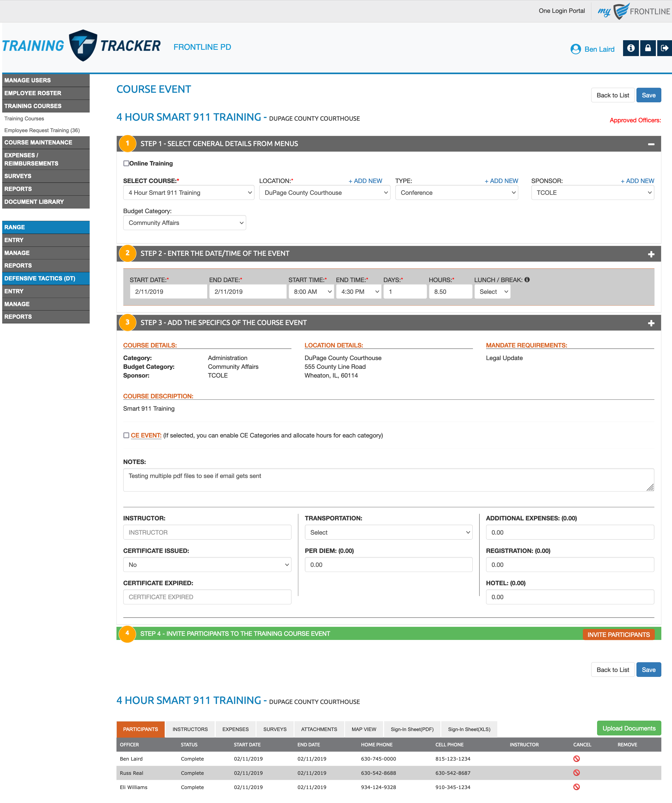The width and height of the screenshot is (672, 803).
Task: Collapse Step 1 using the minus icon
Action: coord(651,144)
